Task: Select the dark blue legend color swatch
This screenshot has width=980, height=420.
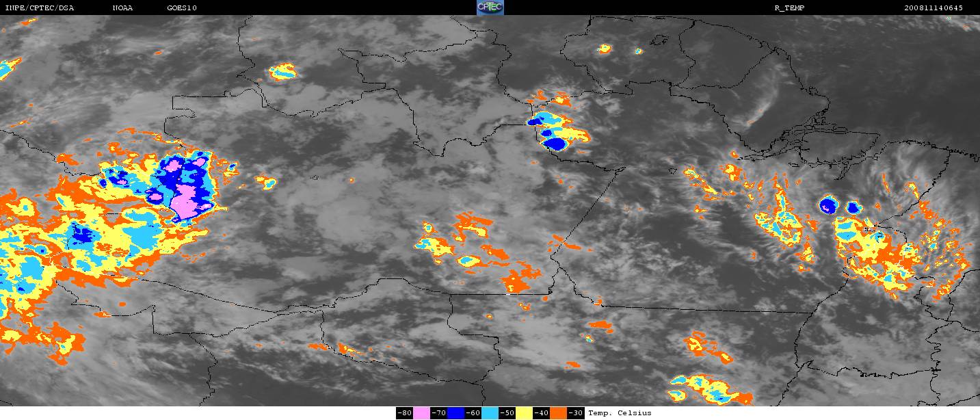Action: 455,413
